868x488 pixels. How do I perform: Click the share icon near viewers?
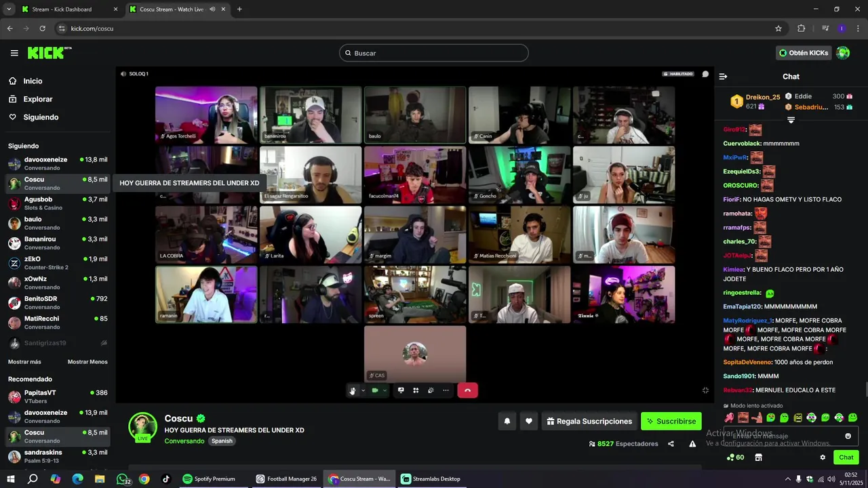click(x=671, y=444)
